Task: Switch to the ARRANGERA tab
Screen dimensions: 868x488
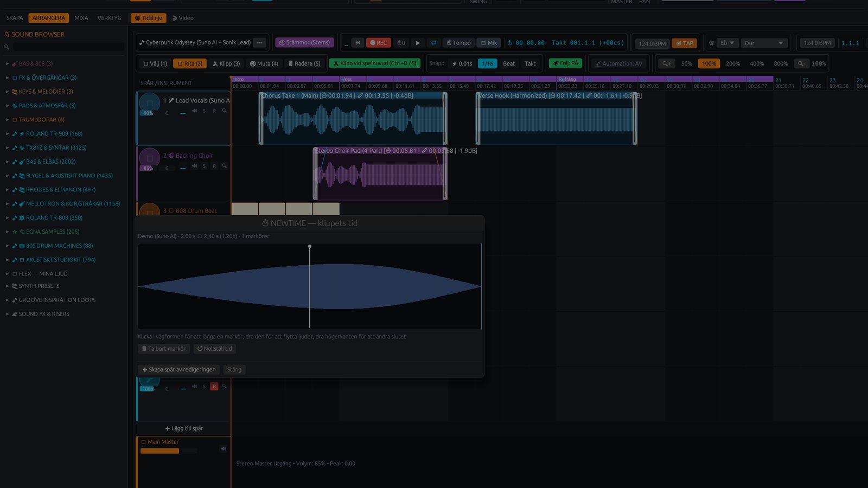Action: [49, 18]
